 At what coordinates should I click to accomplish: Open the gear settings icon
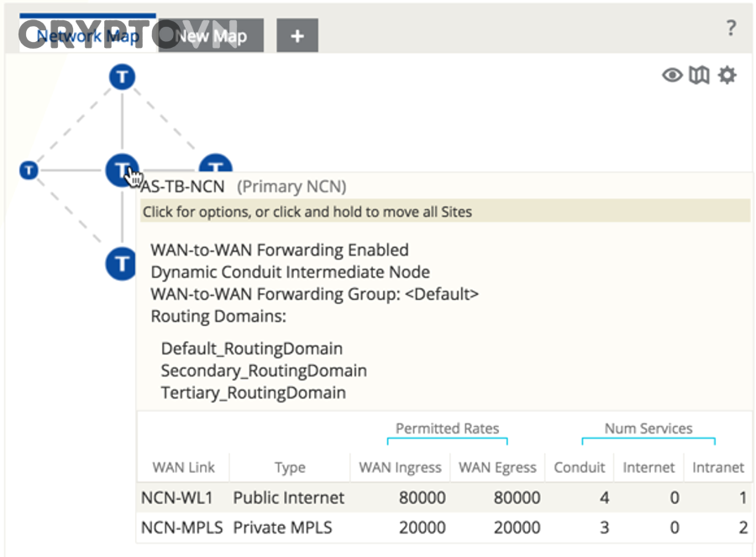coord(727,76)
